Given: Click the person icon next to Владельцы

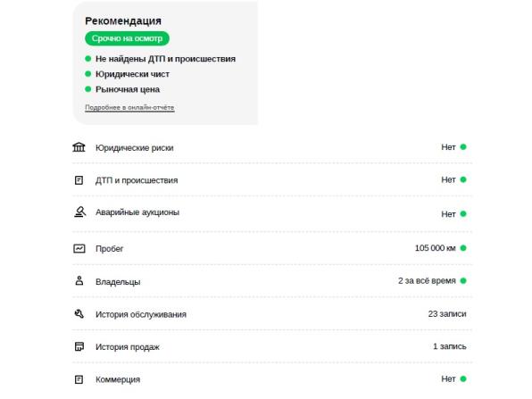Looking at the screenshot, I should point(79,281).
